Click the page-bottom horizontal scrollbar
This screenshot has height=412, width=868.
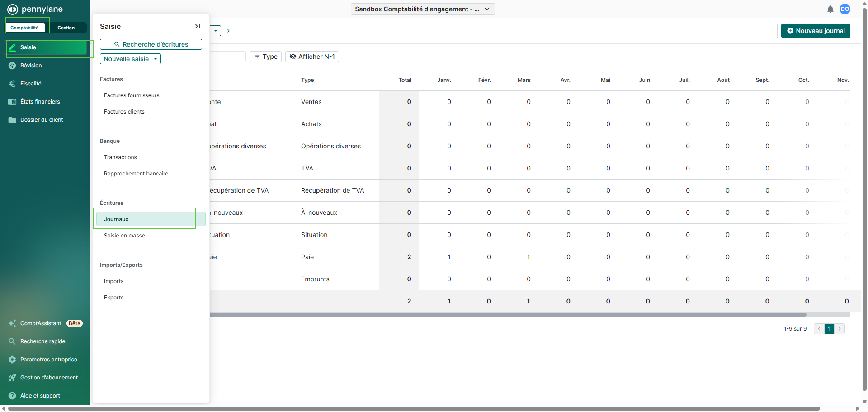coord(414,408)
